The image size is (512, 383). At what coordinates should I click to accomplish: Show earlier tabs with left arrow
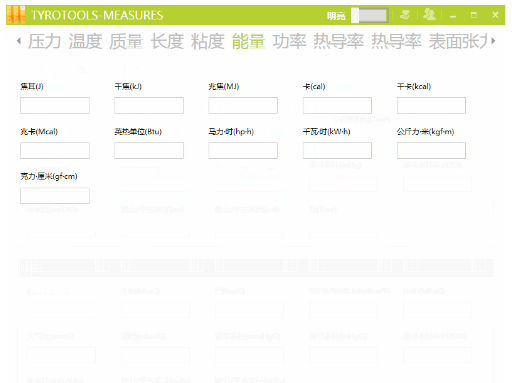click(19, 41)
